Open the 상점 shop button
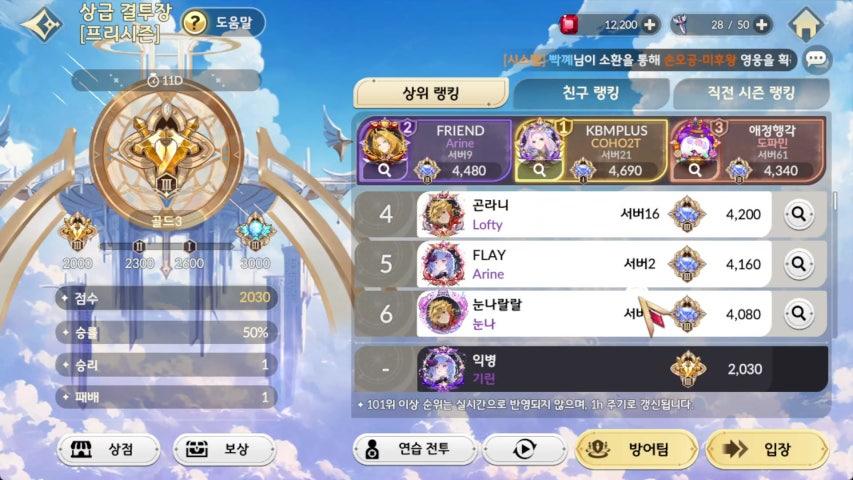This screenshot has width=853, height=480. click(109, 450)
